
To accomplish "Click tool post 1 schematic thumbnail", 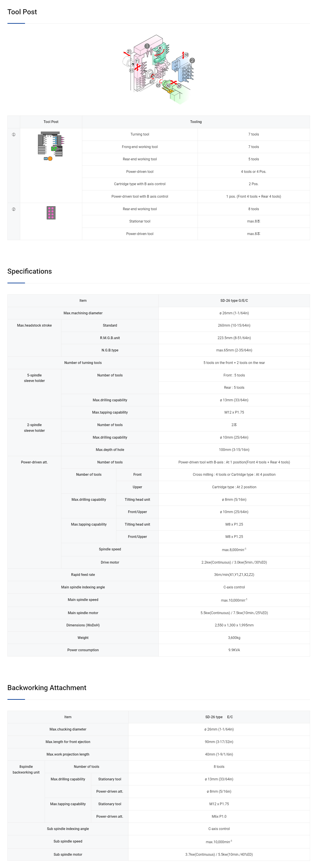I will pos(51,146).
